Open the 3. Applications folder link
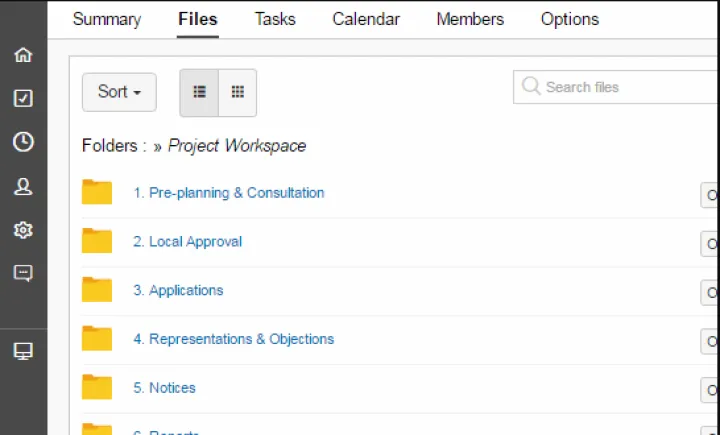Image resolution: width=720 pixels, height=435 pixels. pyautogui.click(x=178, y=291)
